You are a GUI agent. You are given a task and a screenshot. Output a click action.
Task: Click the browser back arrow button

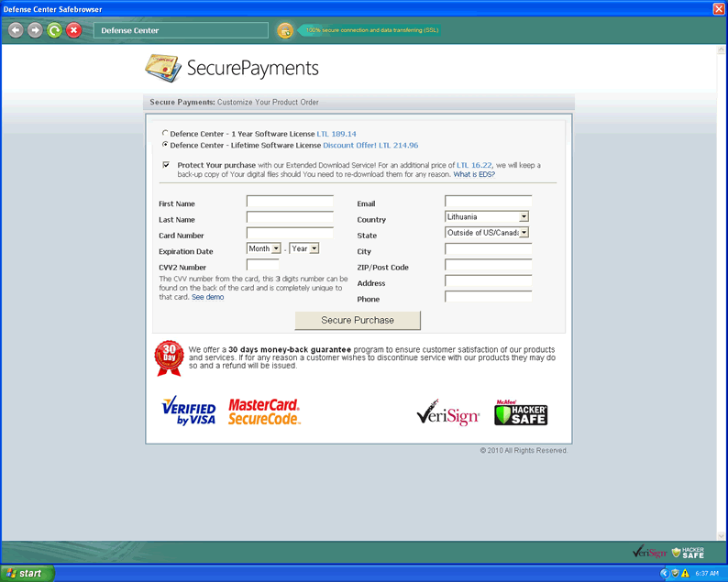coord(16,30)
